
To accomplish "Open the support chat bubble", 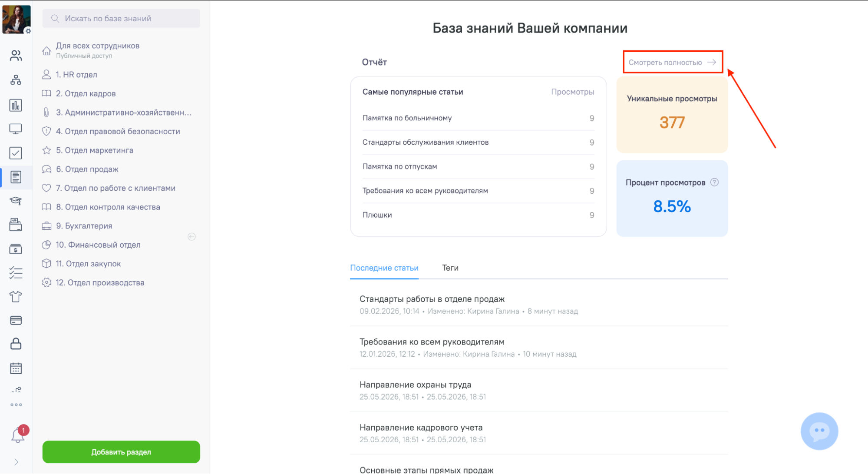I will (x=819, y=431).
